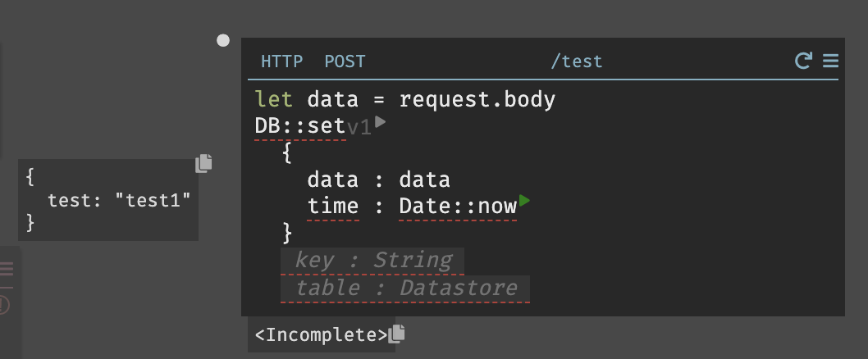The width and height of the screenshot is (868, 359).
Task: Open the hamburger menu in handler header
Action: point(830,61)
